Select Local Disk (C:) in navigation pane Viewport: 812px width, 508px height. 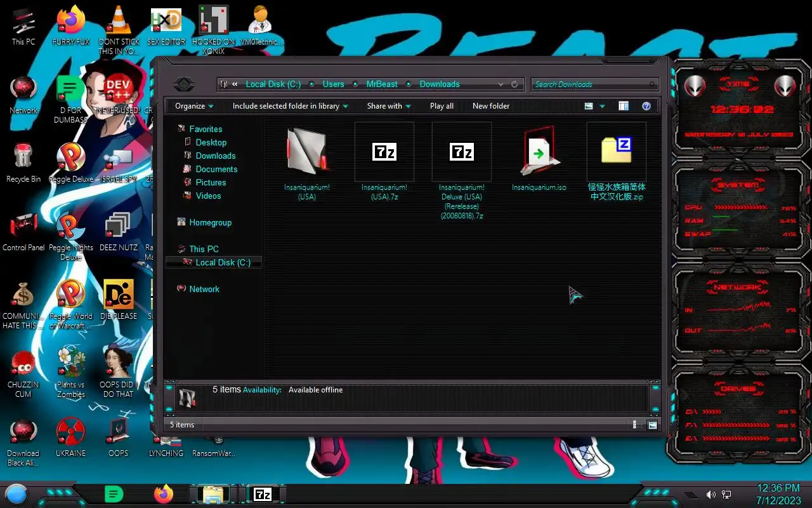[214, 262]
